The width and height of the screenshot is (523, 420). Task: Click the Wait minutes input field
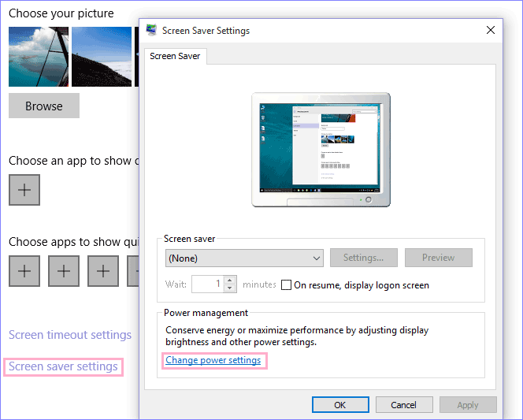tap(206, 284)
